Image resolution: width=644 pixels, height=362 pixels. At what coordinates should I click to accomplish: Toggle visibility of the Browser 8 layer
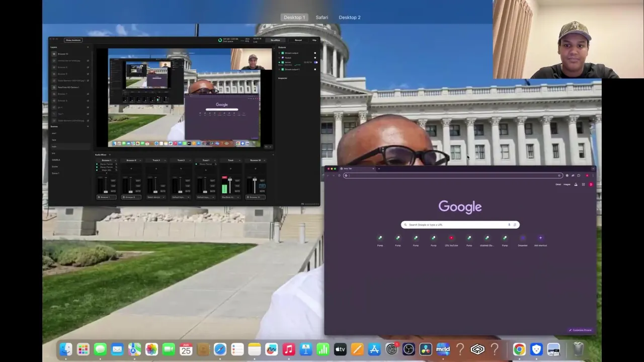88,101
